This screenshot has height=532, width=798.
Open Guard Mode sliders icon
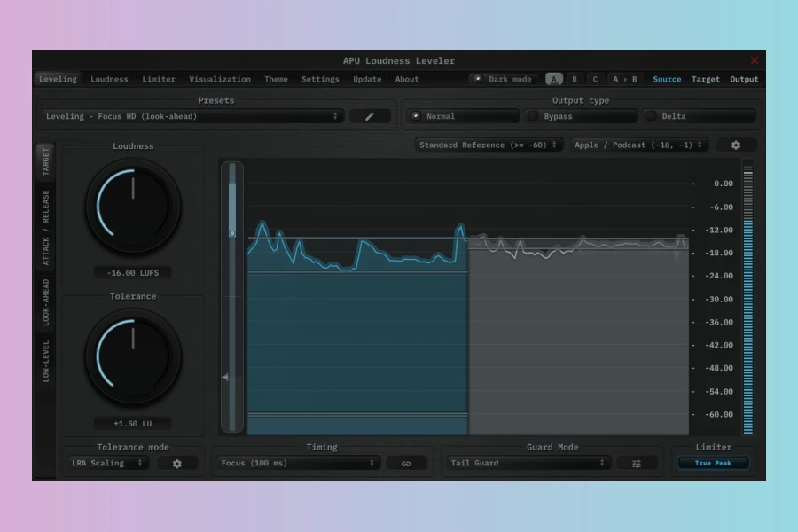coord(637,463)
